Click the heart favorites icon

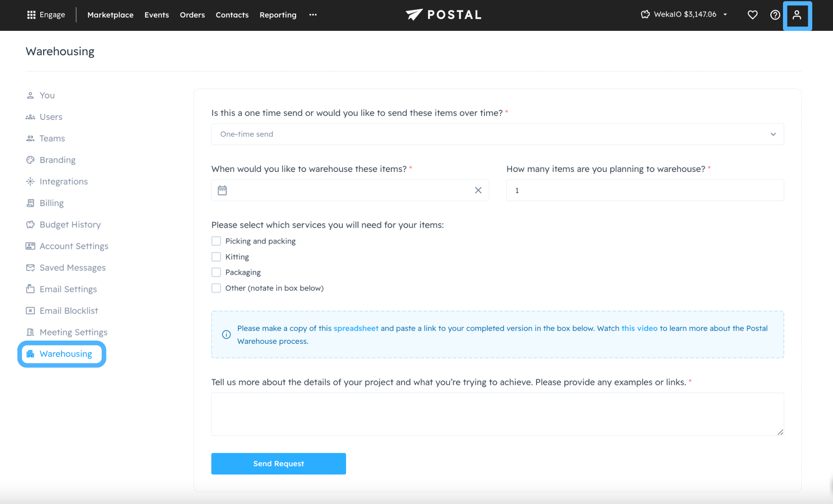click(x=752, y=15)
